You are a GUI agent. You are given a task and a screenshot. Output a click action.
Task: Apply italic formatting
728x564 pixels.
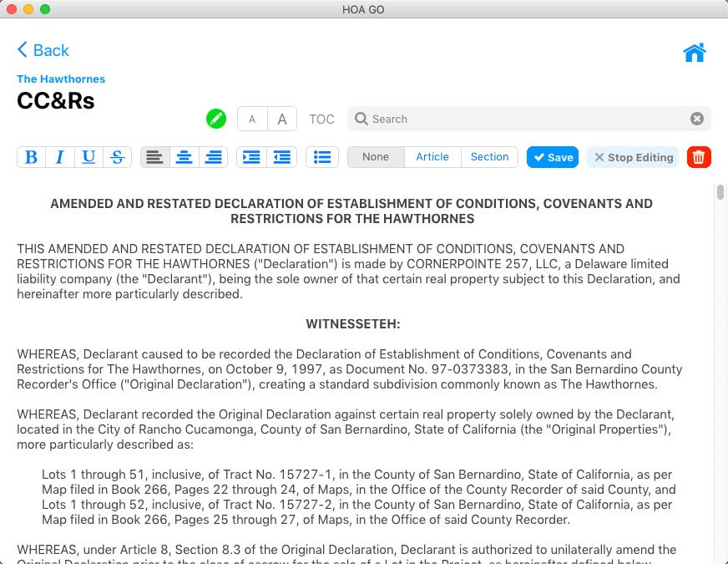[x=60, y=157]
